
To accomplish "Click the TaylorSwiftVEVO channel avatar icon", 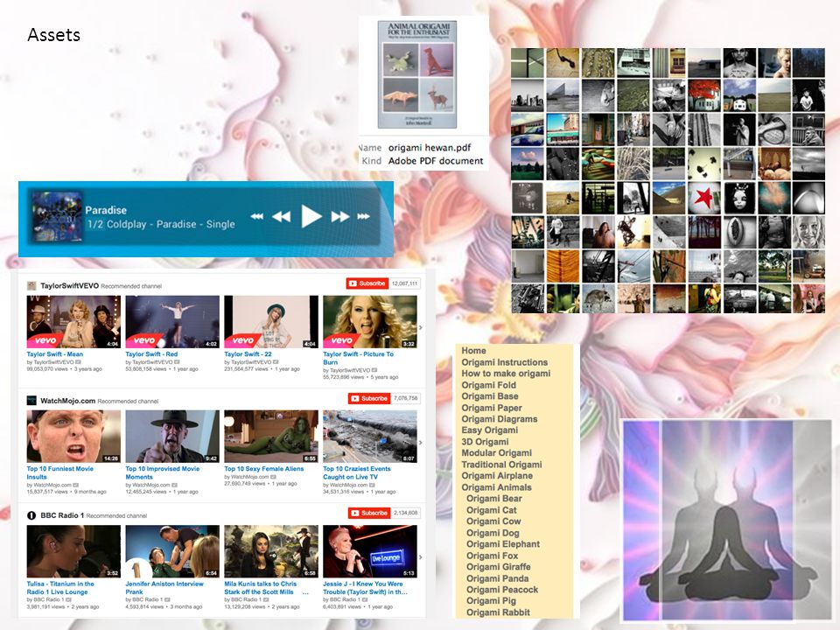I will click(x=31, y=285).
